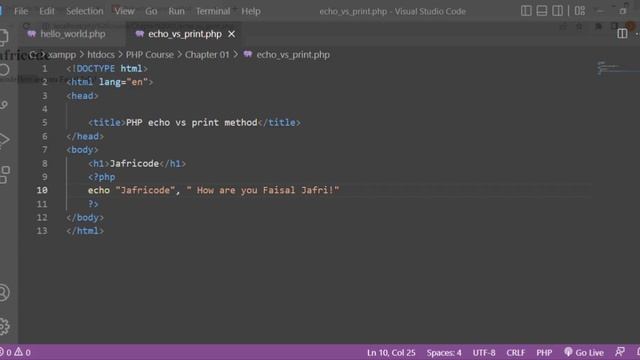Screen dimensions: 640x360
Task: Place cursor on DOCTYPE html line
Action: point(107,69)
